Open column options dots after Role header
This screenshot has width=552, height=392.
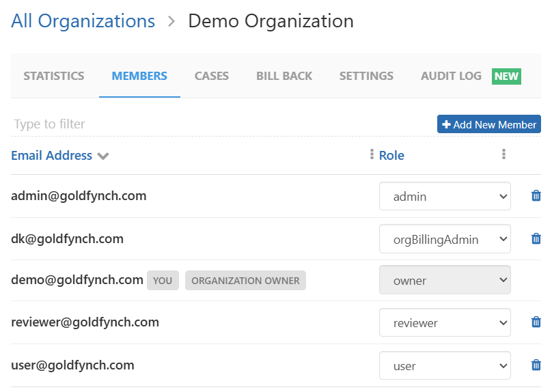pos(503,154)
